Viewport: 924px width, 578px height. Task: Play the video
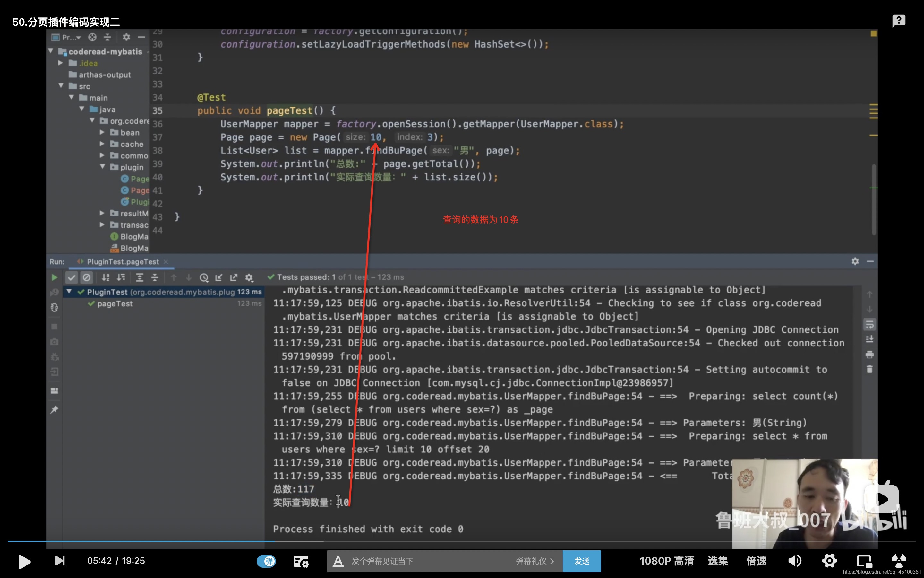(x=24, y=561)
